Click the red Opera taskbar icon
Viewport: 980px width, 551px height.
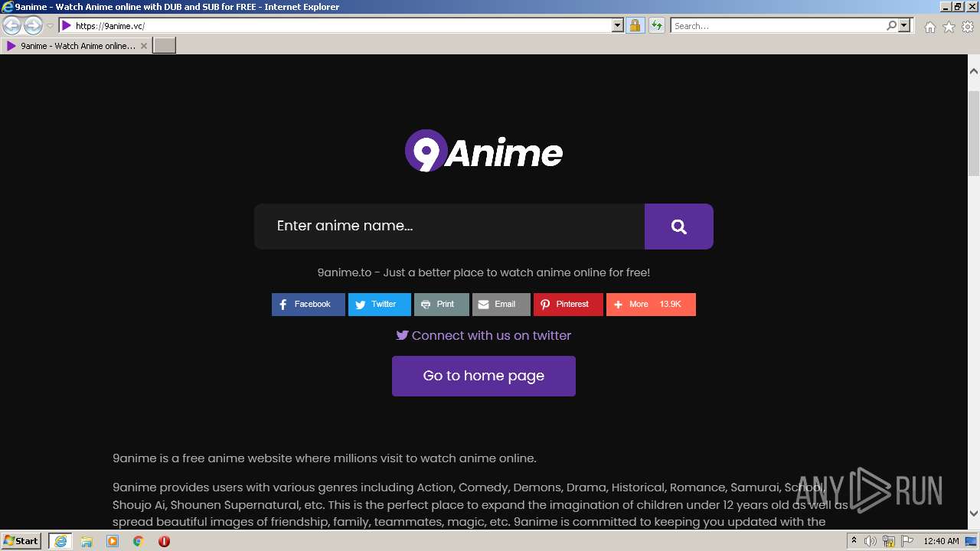pos(164,541)
